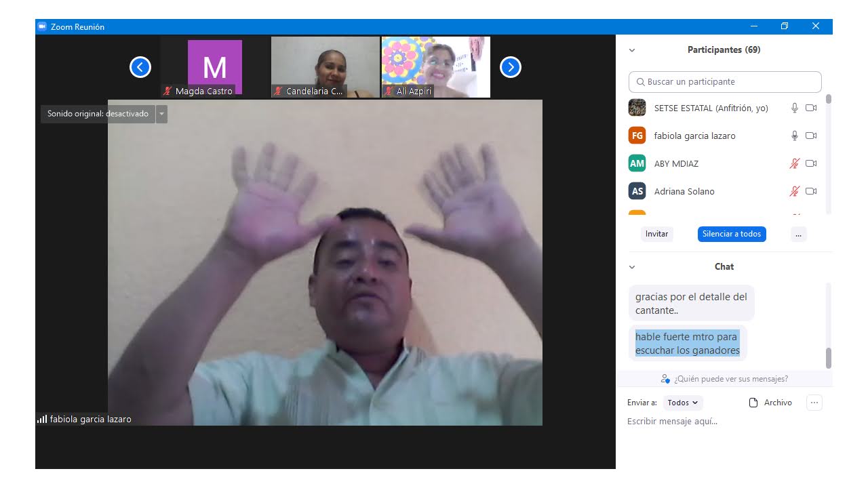Screen dimensions: 868x488
Task: Restore down the Zoom Reunión window
Action: pyautogui.click(x=785, y=26)
